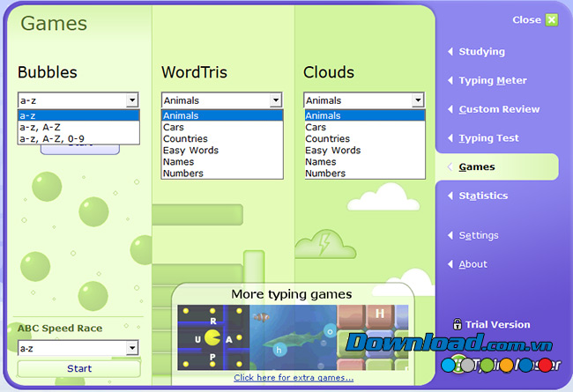Screen dimensions: 573x392
Task: Select the Games menu item
Action: click(x=477, y=167)
